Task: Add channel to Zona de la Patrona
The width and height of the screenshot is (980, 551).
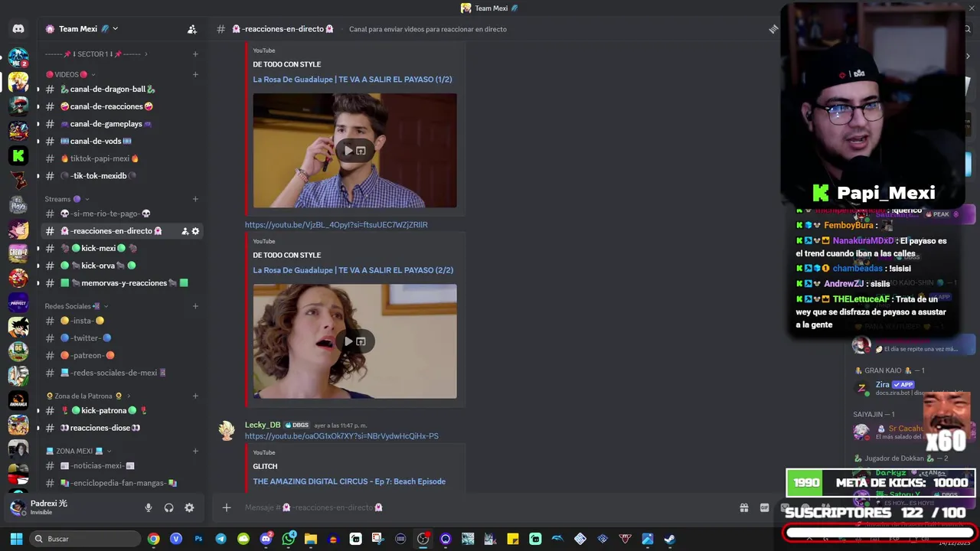Action: coord(195,396)
